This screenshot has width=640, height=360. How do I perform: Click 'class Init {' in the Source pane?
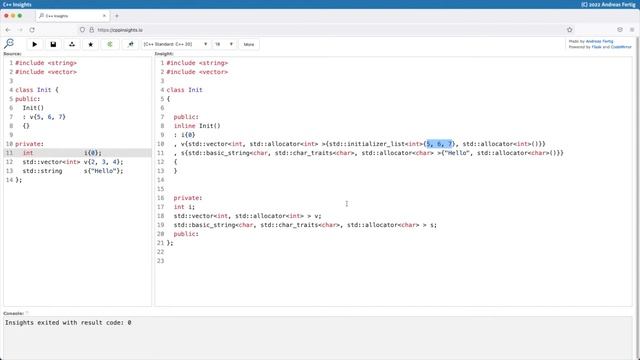click(x=37, y=90)
